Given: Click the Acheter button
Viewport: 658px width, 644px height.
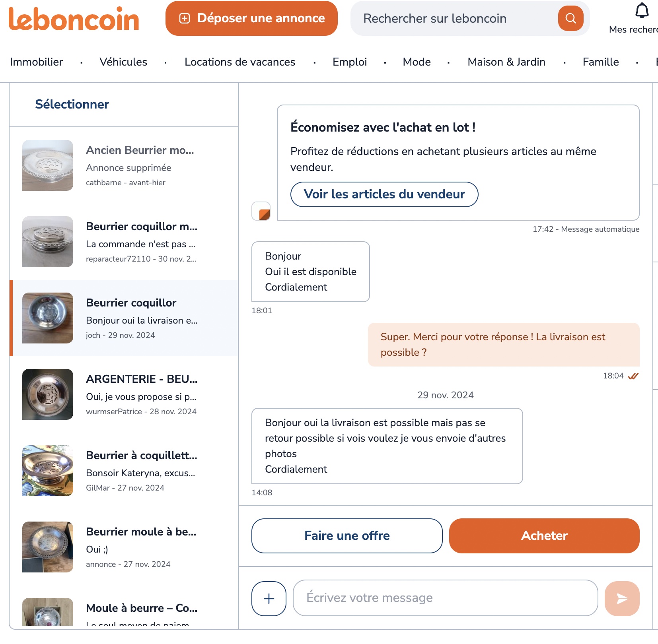Looking at the screenshot, I should pyautogui.click(x=544, y=535).
